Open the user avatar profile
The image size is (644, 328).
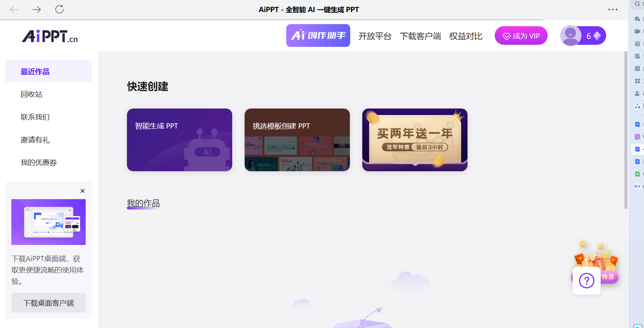[570, 35]
